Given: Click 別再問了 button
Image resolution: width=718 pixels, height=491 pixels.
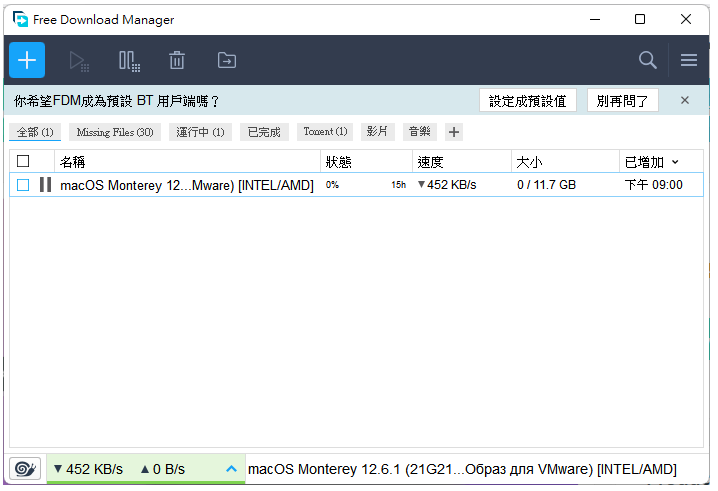Looking at the screenshot, I should click(x=622, y=100).
